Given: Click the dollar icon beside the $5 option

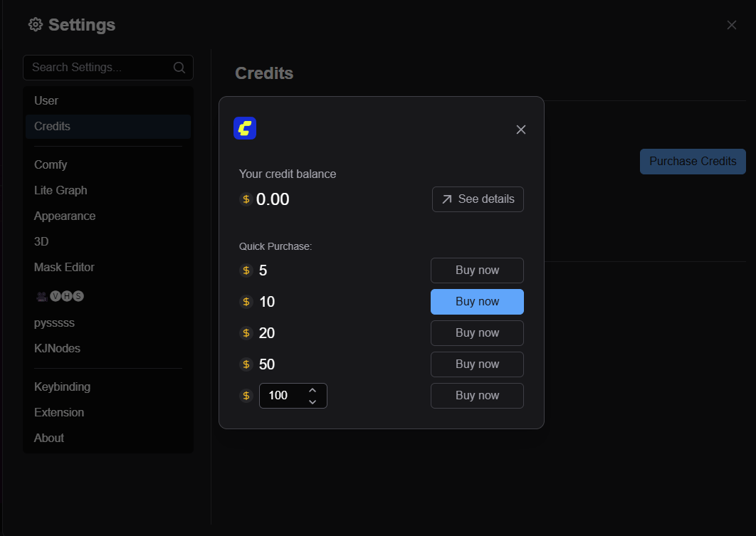Looking at the screenshot, I should click(x=245, y=270).
